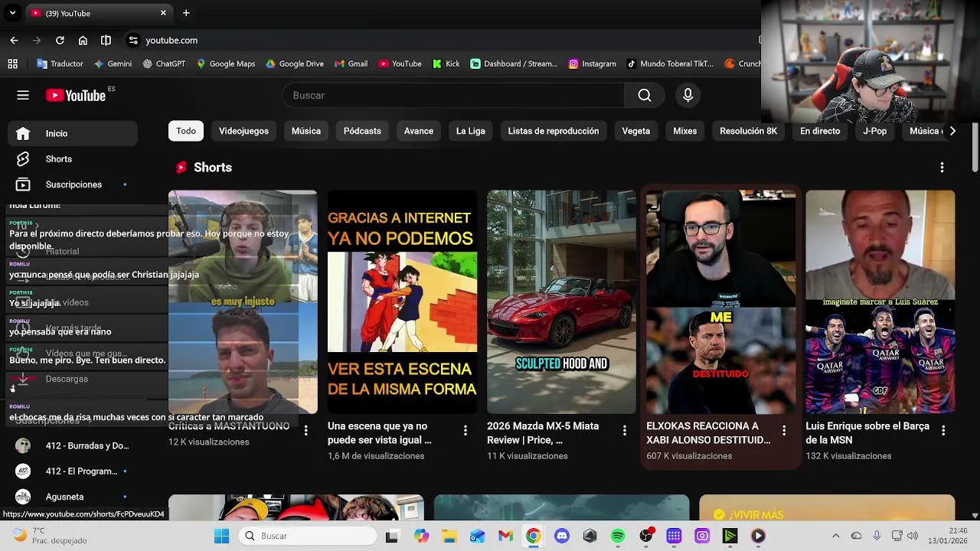Open Shorts in the sidebar
This screenshot has height=551, width=980.
73,159
